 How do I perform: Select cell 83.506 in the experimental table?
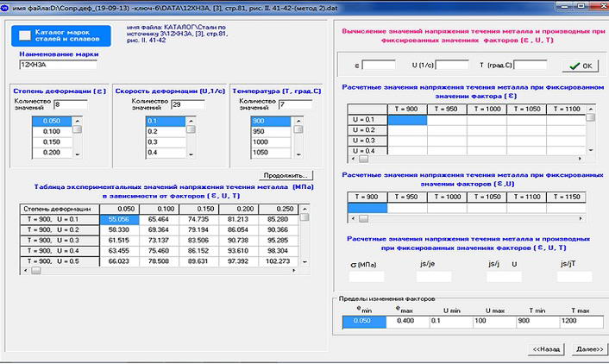tap(199, 241)
